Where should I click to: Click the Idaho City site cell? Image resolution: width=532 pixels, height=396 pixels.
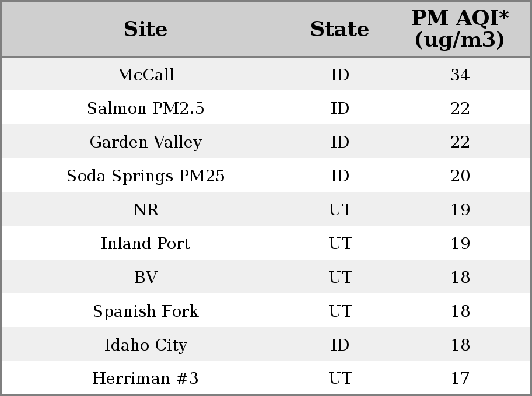pos(146,345)
